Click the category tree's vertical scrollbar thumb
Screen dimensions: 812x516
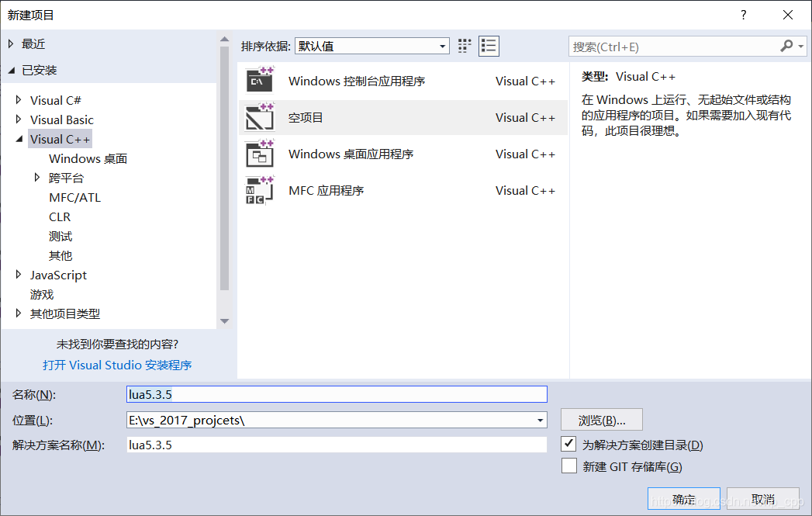pos(224,168)
